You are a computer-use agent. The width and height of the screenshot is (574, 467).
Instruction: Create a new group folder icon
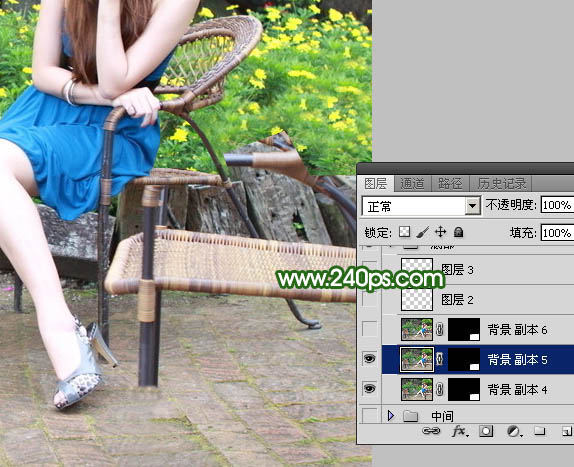pyautogui.click(x=539, y=431)
